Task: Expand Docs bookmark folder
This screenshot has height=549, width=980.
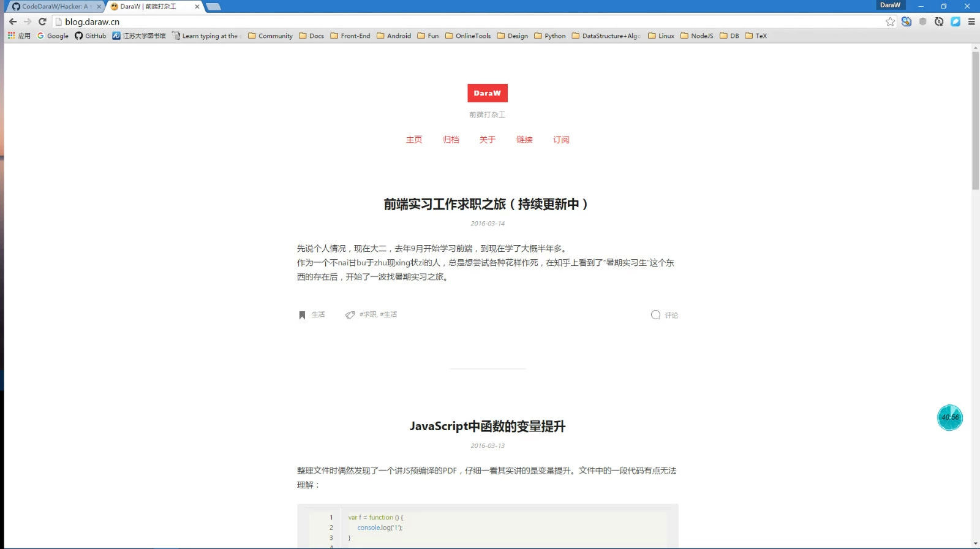Action: [x=311, y=36]
